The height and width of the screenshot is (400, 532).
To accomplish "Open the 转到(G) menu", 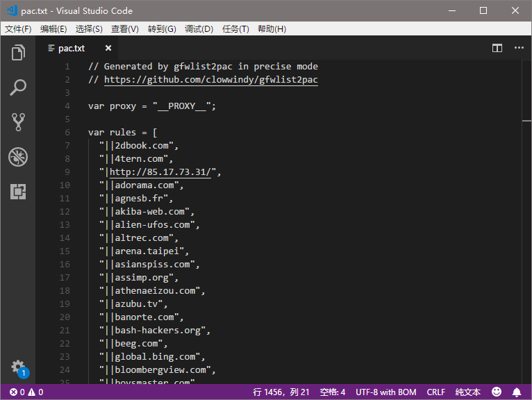I will (x=162, y=29).
